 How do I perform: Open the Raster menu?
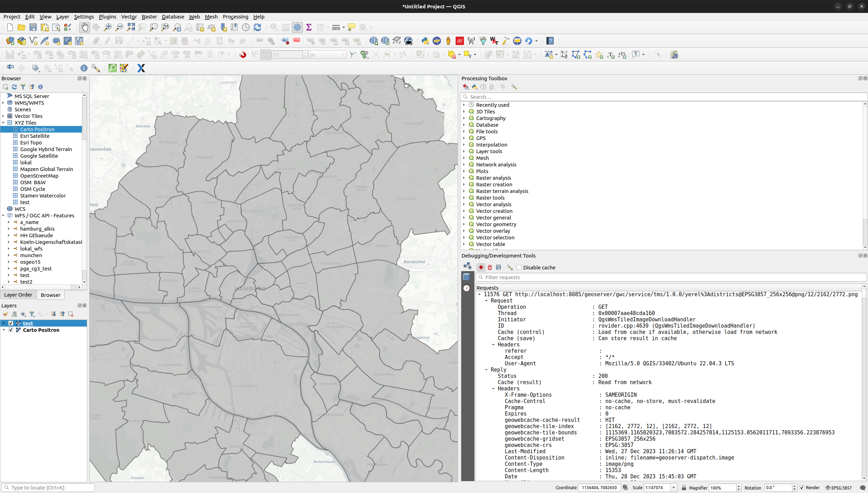pyautogui.click(x=149, y=17)
